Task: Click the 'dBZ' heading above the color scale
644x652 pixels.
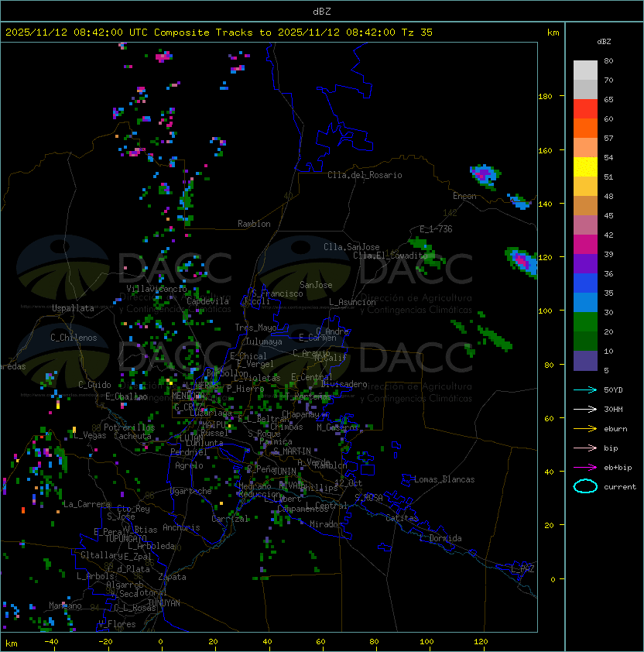Action: 604,42
